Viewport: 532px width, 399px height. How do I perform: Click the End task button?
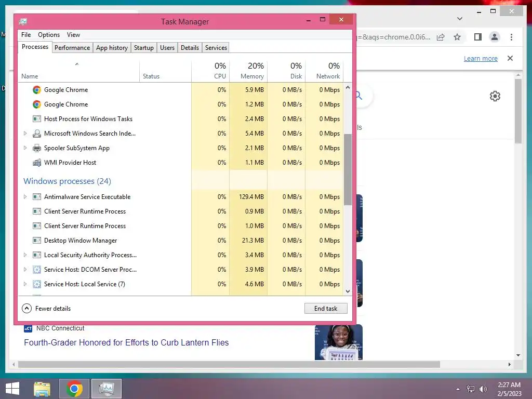coord(326,309)
